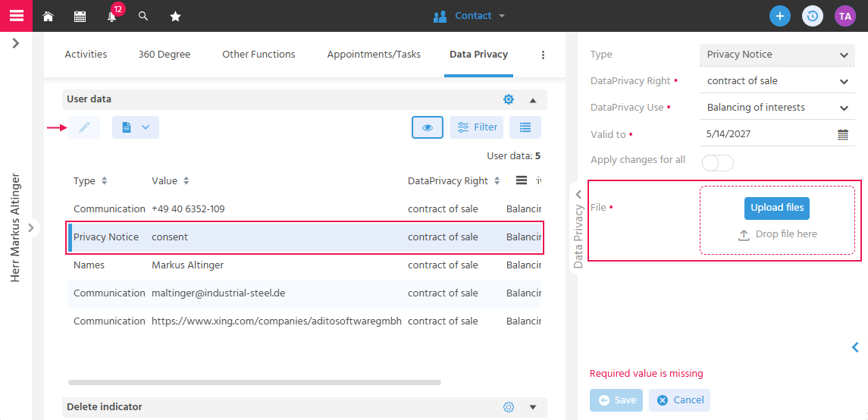Open the Contact context dropdown

tap(469, 16)
